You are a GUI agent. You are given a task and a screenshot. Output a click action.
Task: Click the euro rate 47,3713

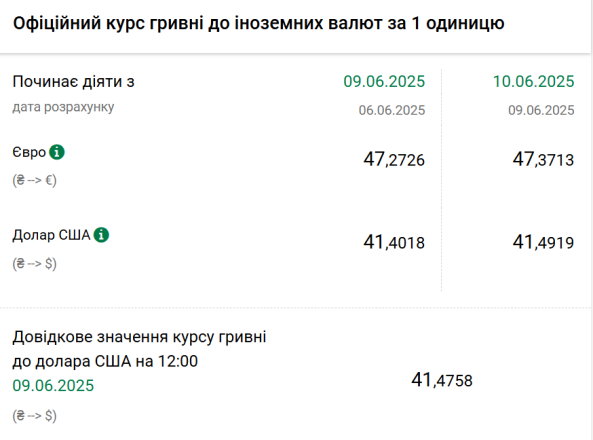point(543,159)
